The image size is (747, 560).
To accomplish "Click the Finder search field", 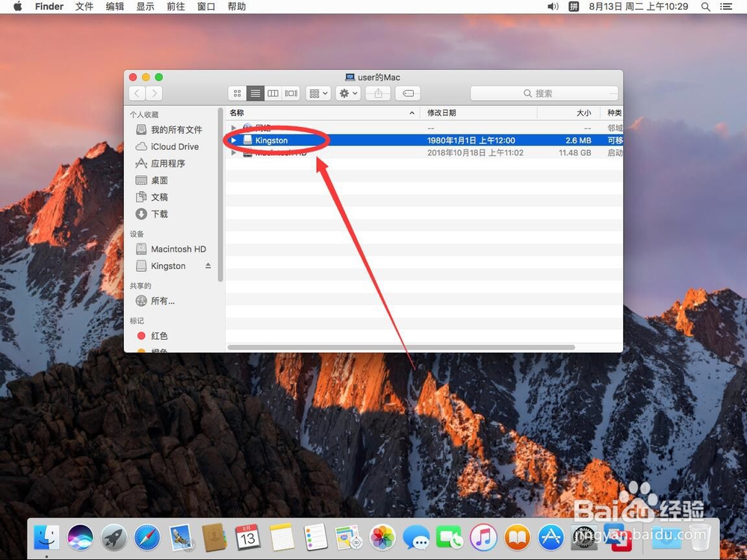I will [544, 93].
